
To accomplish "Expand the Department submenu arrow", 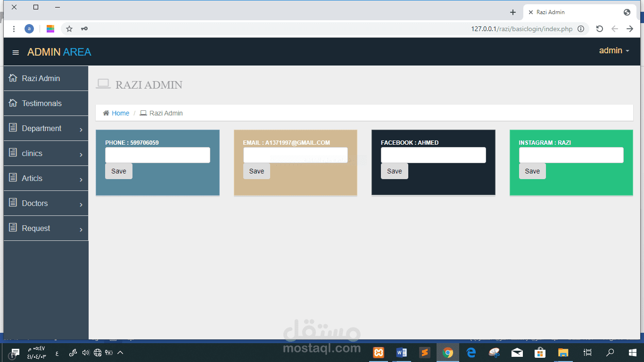I will click(x=81, y=130).
